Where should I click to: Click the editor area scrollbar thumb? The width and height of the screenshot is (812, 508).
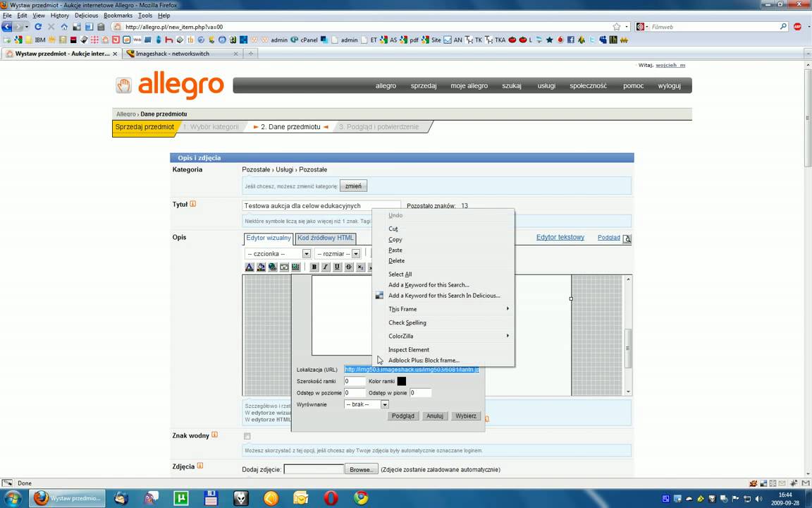coord(628,348)
